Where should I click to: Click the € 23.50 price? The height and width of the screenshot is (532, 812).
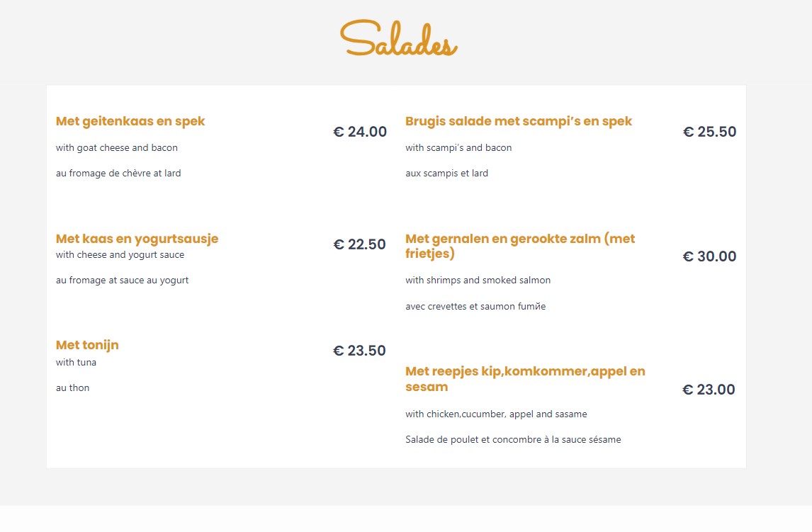pyautogui.click(x=359, y=351)
